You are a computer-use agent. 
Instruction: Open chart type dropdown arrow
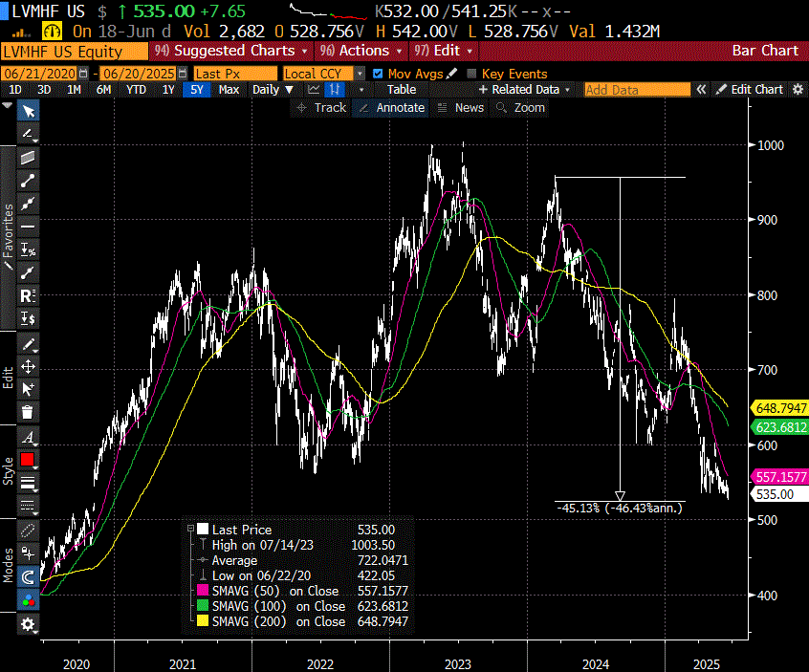pos(361,90)
